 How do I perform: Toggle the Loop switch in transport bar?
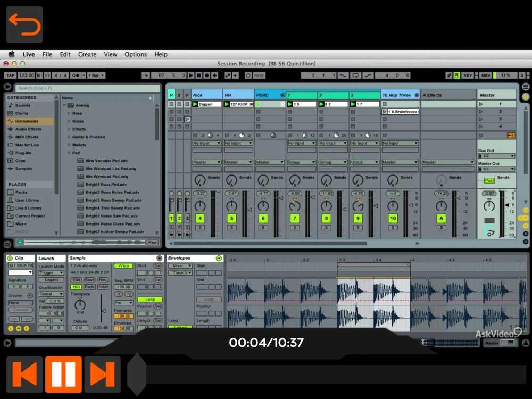tap(355, 76)
